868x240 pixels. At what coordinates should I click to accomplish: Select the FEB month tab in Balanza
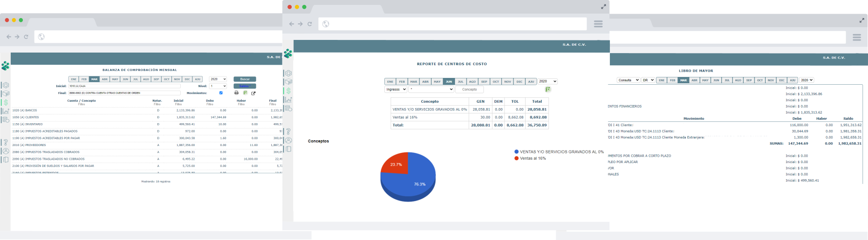coord(84,79)
